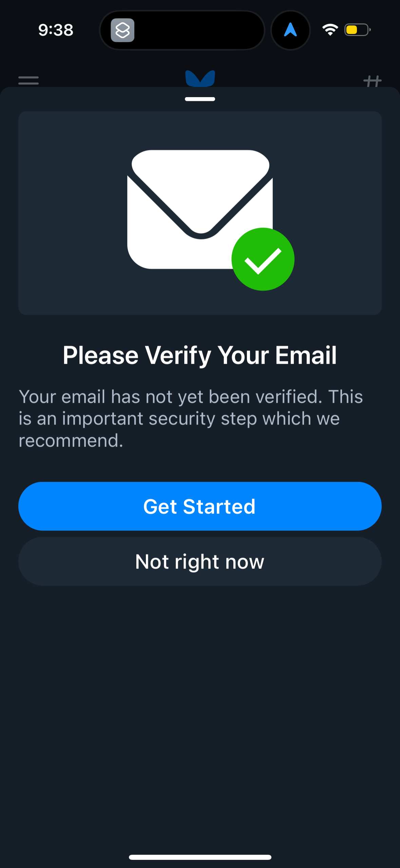Tap the Wi-Fi status icon
The height and width of the screenshot is (868, 400).
point(329,30)
